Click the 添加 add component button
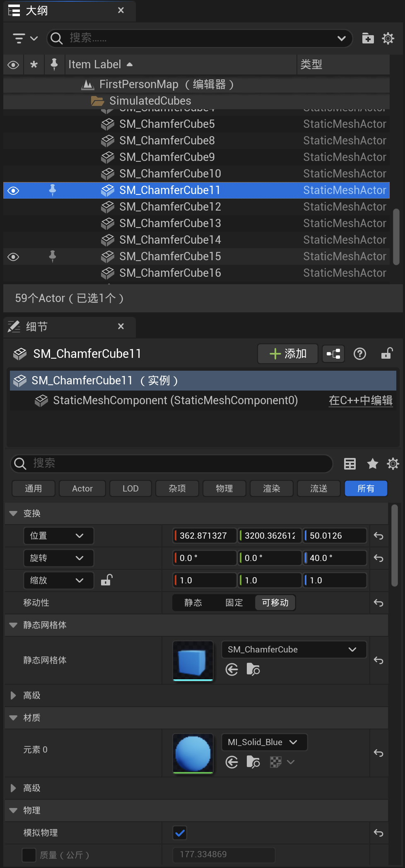This screenshot has height=868, width=405. (x=287, y=354)
